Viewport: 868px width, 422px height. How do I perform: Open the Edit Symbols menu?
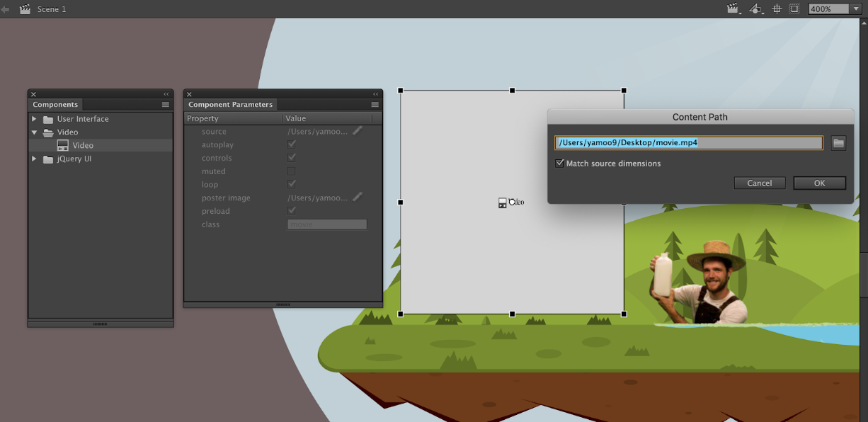[756, 9]
